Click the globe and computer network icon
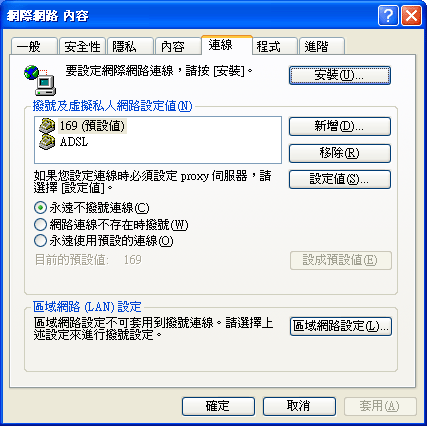 (40, 80)
